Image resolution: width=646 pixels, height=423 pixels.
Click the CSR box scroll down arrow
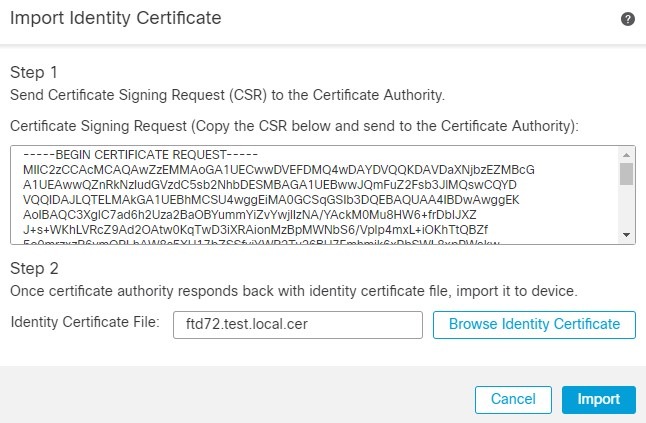627,235
